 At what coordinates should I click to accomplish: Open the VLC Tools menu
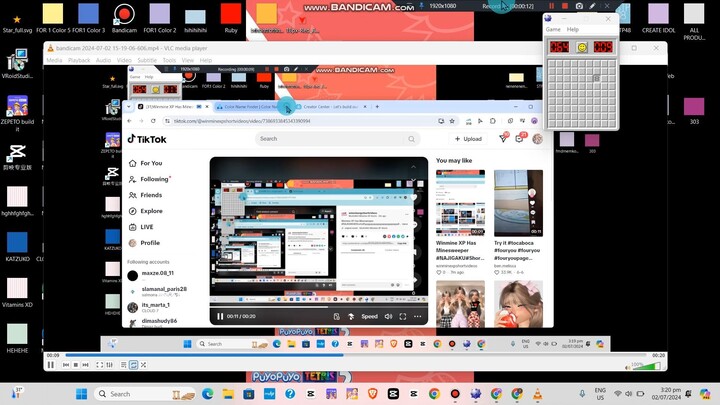[169, 60]
